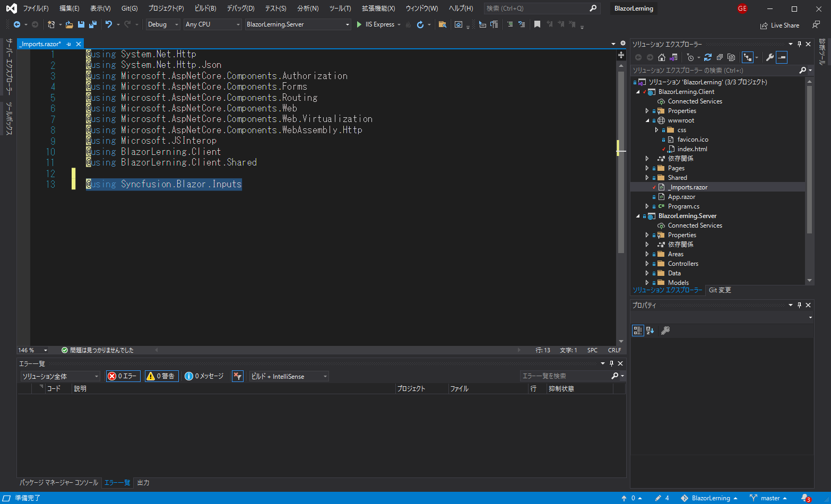
Task: Click the GE account badge
Action: tap(742, 8)
